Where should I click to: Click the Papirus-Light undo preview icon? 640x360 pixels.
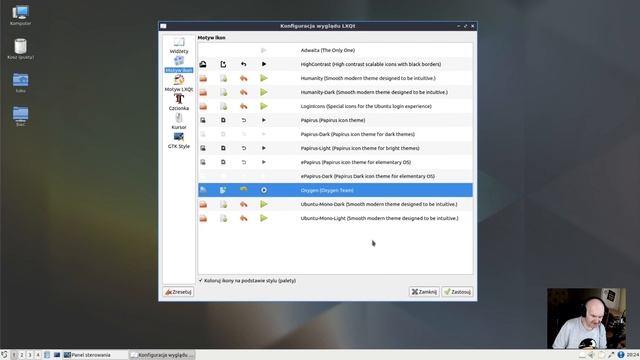click(x=244, y=148)
